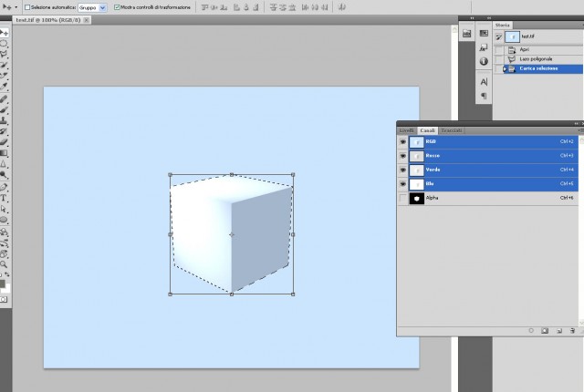
Task: Switch to the Canali tab
Action: pyautogui.click(x=427, y=130)
